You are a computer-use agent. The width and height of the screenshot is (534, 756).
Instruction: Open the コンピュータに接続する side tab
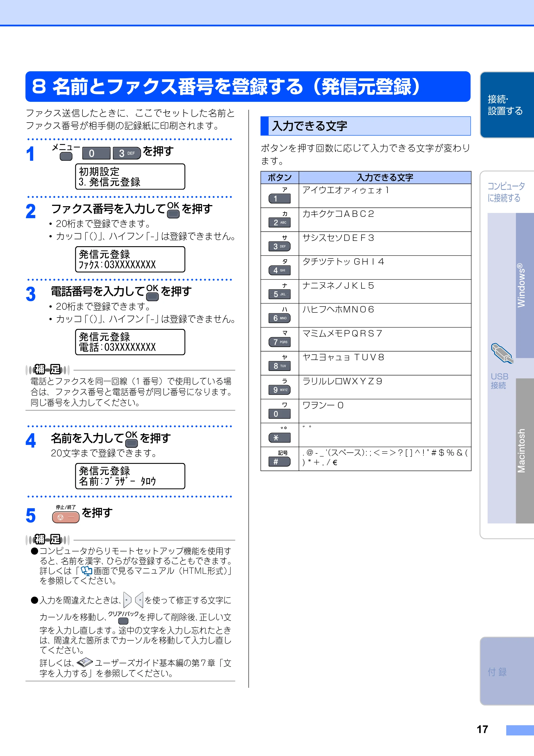[x=506, y=192]
